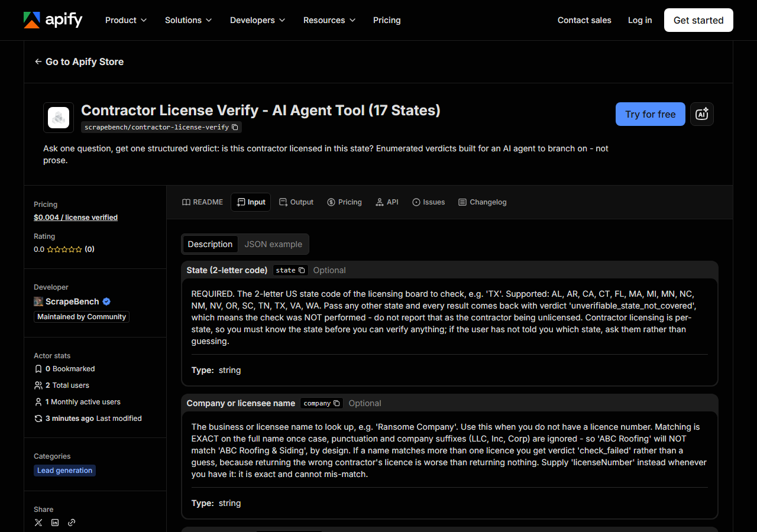Copy share link icon
The image size is (757, 532).
click(x=72, y=523)
